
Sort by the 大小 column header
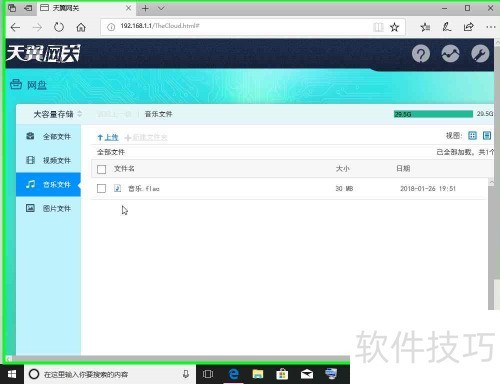(342, 169)
